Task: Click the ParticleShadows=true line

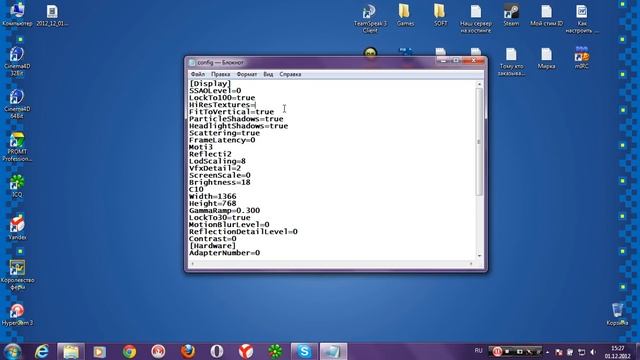Action: click(236, 119)
